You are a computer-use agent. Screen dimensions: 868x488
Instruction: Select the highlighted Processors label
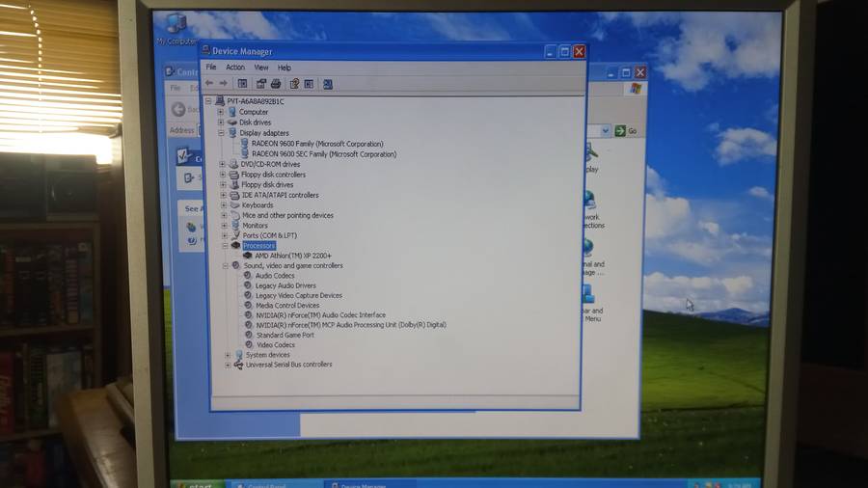(258, 245)
